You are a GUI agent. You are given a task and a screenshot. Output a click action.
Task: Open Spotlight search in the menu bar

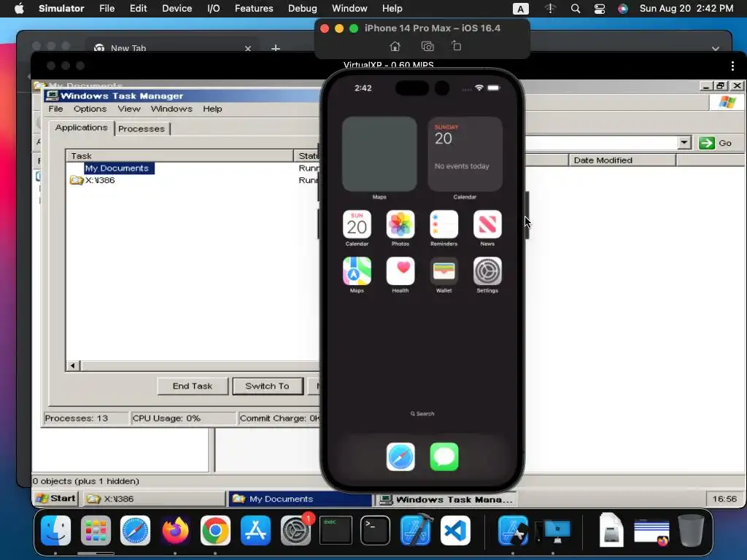coord(576,9)
